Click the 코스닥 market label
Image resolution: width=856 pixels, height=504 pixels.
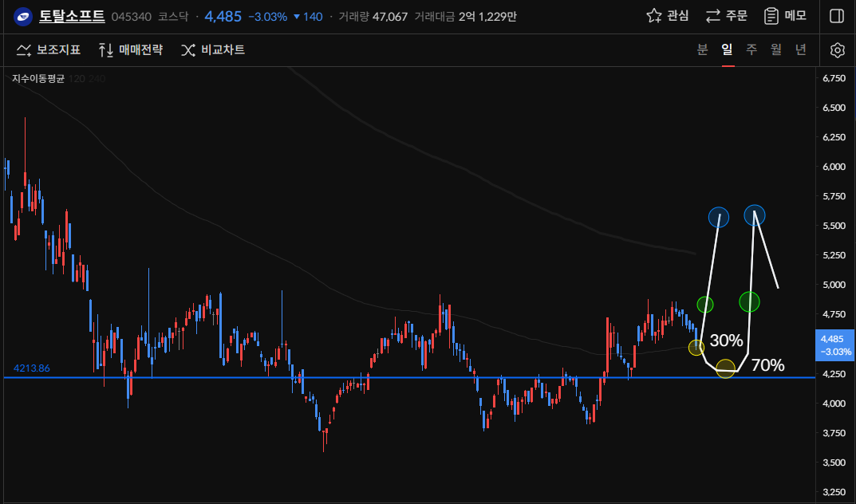pyautogui.click(x=173, y=17)
